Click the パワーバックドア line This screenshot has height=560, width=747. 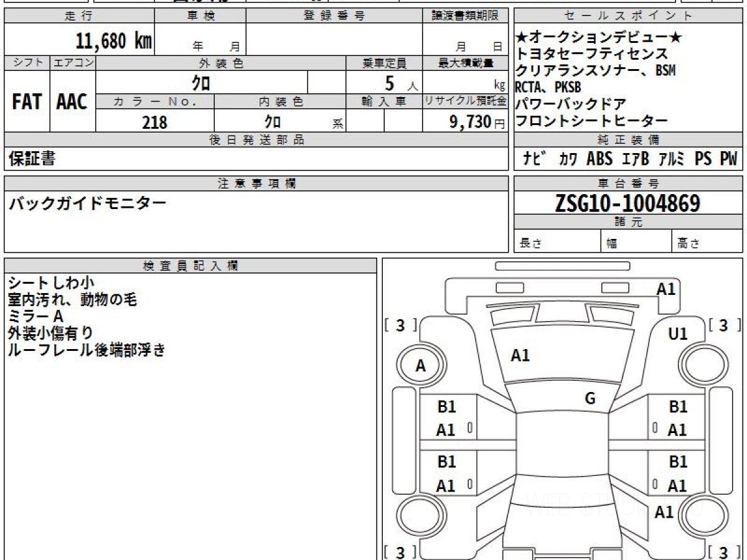[x=571, y=103]
